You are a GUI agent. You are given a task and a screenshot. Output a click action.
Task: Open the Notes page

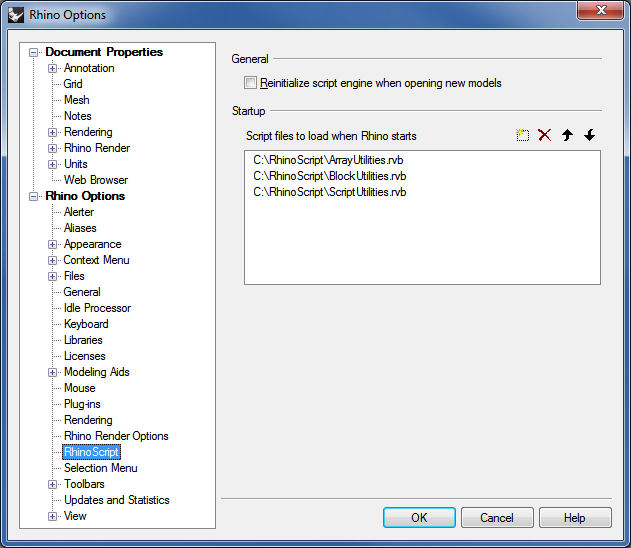coord(78,116)
